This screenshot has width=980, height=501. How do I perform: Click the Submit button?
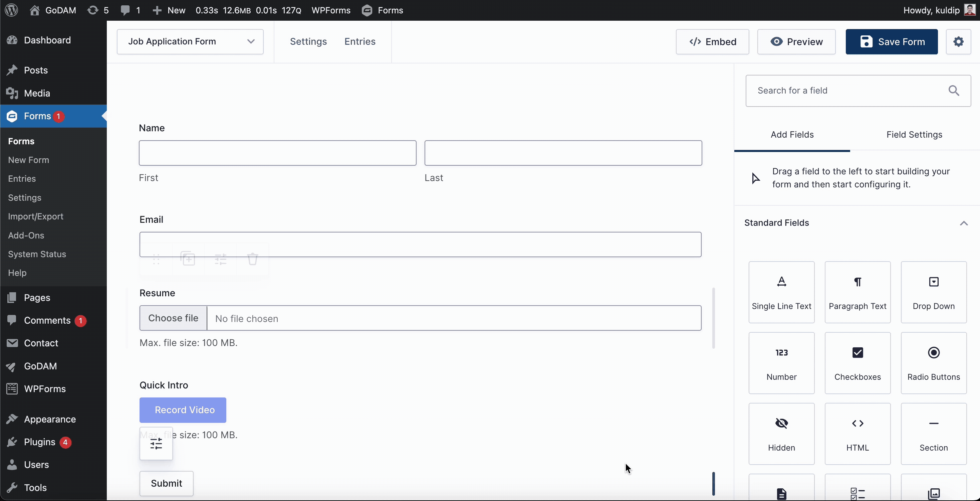(x=166, y=483)
